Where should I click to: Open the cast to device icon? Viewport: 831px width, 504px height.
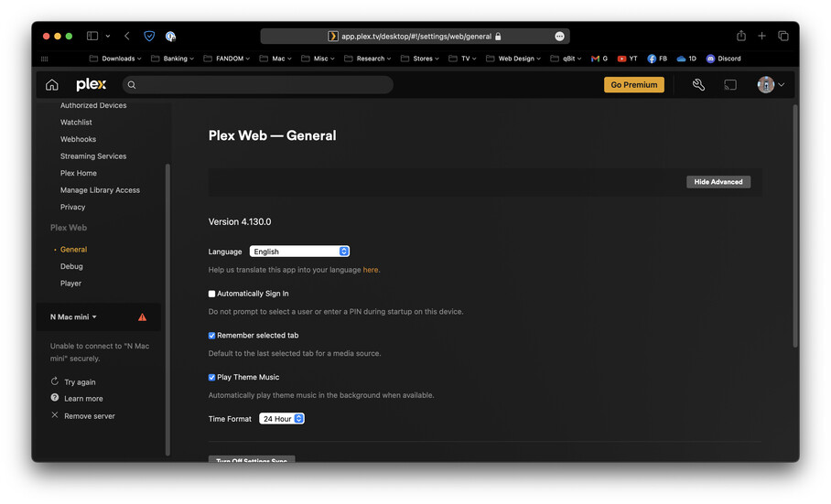(x=730, y=85)
